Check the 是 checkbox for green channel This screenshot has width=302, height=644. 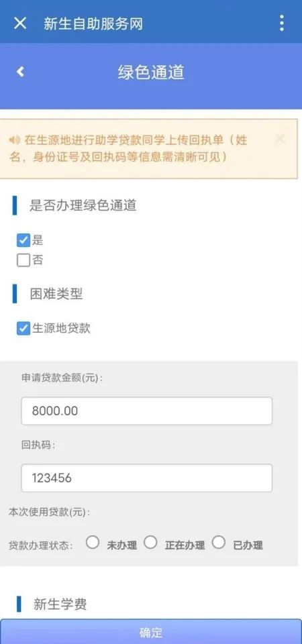pyautogui.click(x=23, y=240)
